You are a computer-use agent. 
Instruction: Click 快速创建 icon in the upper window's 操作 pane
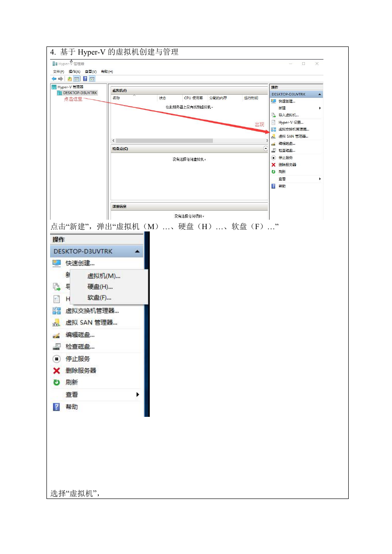pyautogui.click(x=273, y=101)
